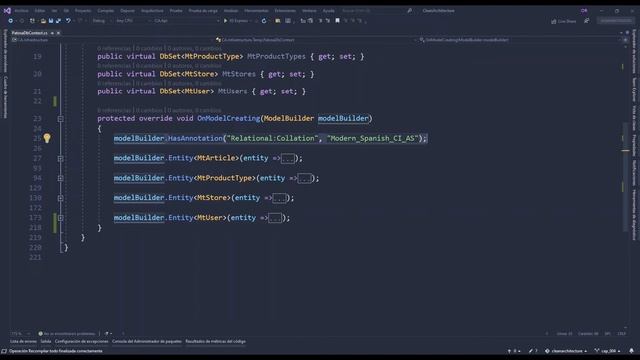Pin the PatosaDbContext.cs tab
This screenshot has height=360, width=640.
(x=52, y=33)
